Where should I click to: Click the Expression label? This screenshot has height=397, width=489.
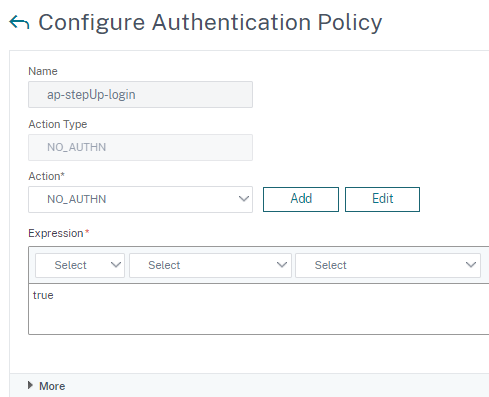pos(56,233)
